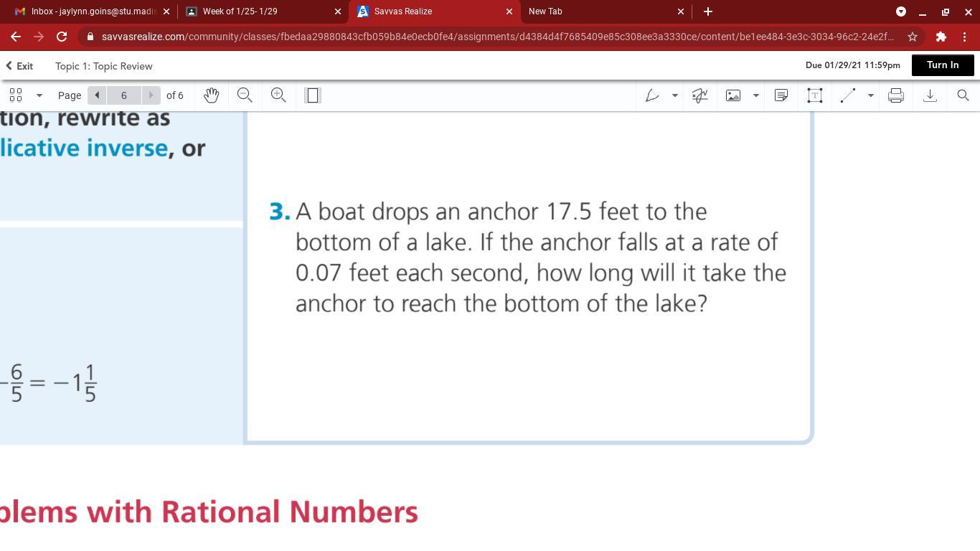980x551 pixels.
Task: Close the Week of 1/25- 1/29 tab
Action: pyautogui.click(x=338, y=11)
